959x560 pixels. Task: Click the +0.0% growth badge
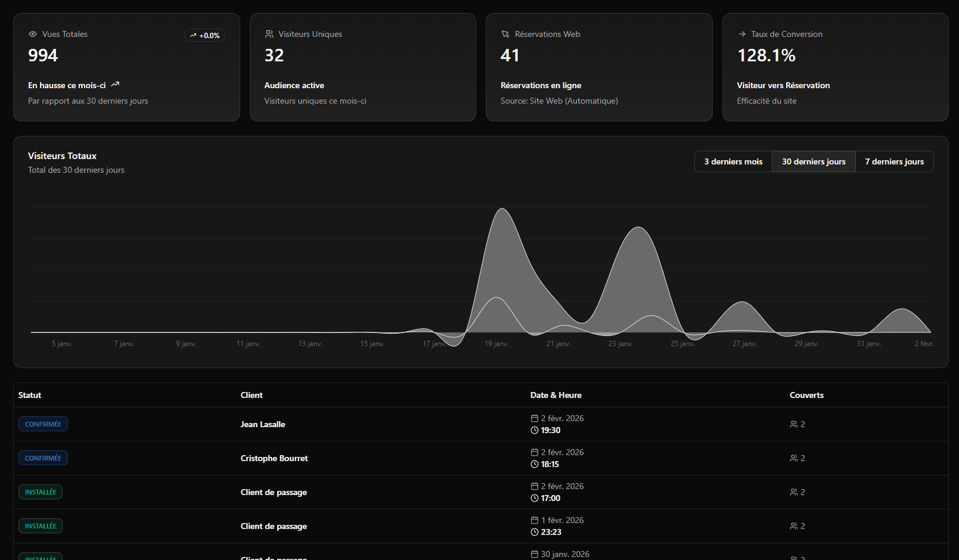point(204,35)
